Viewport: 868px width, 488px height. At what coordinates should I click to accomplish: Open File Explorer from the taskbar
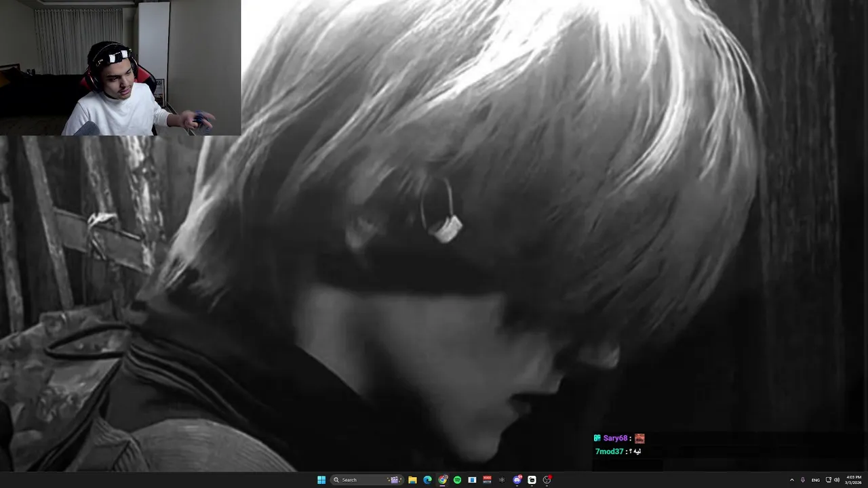click(412, 480)
